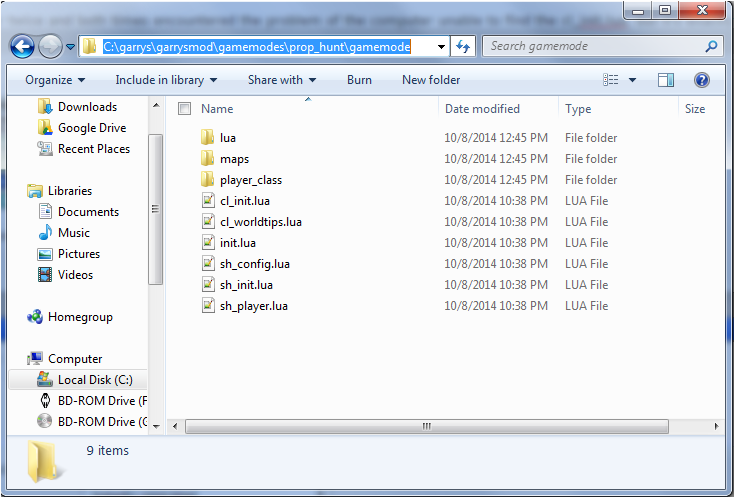
Task: Expand the address bar history dropdown
Action: tap(441, 46)
